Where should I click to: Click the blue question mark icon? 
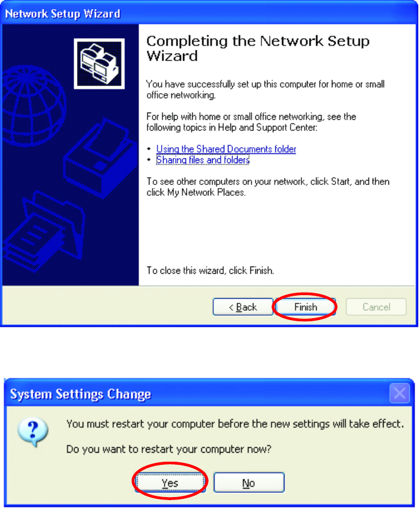[x=33, y=432]
